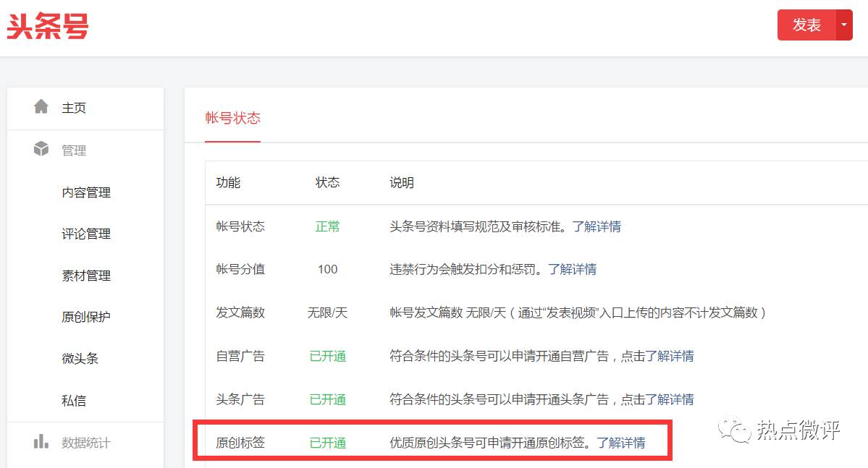This screenshot has width=868, height=468.
Task: Click the bar chart icon beside 数据统计
Action: click(41, 441)
